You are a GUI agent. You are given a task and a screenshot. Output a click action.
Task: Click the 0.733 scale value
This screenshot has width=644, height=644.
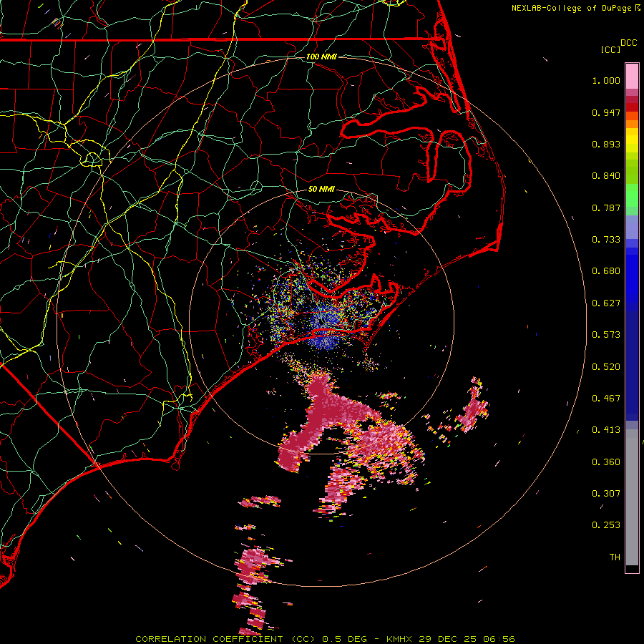pyautogui.click(x=606, y=240)
